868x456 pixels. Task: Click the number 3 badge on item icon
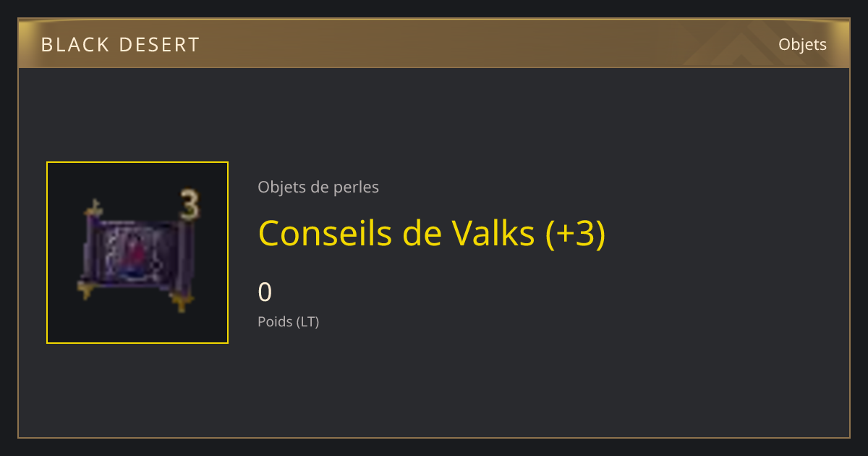click(189, 206)
